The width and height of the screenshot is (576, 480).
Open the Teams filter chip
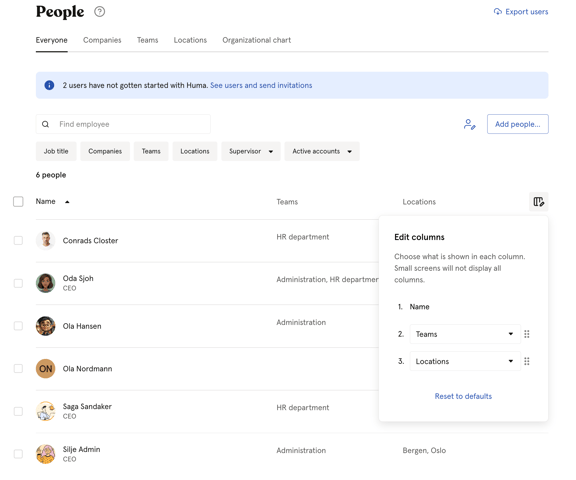pyautogui.click(x=151, y=151)
